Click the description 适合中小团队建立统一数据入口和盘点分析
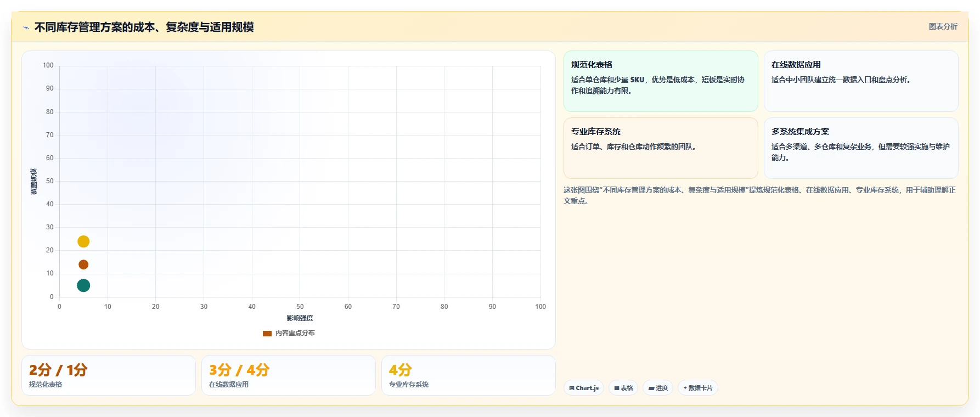980x417 pixels. tap(842, 80)
